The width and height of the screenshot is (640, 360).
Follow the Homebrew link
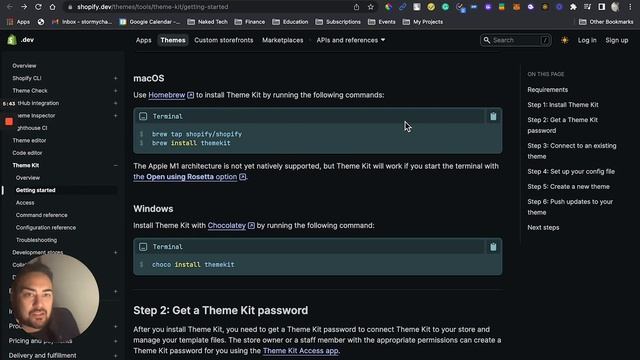tap(167, 95)
